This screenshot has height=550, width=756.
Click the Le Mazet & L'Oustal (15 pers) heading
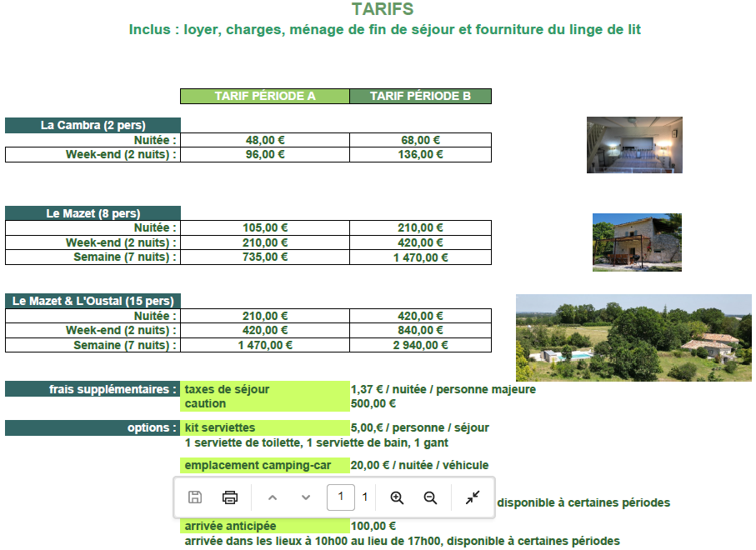click(93, 301)
